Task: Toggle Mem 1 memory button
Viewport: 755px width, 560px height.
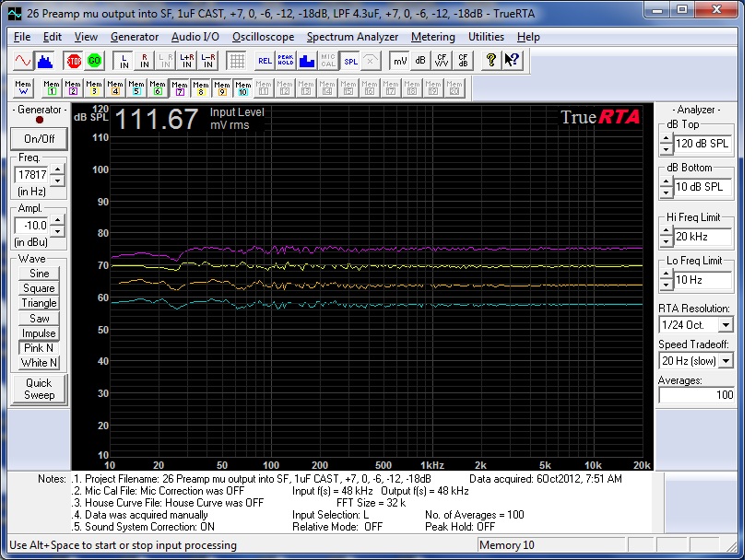Action: click(52, 88)
